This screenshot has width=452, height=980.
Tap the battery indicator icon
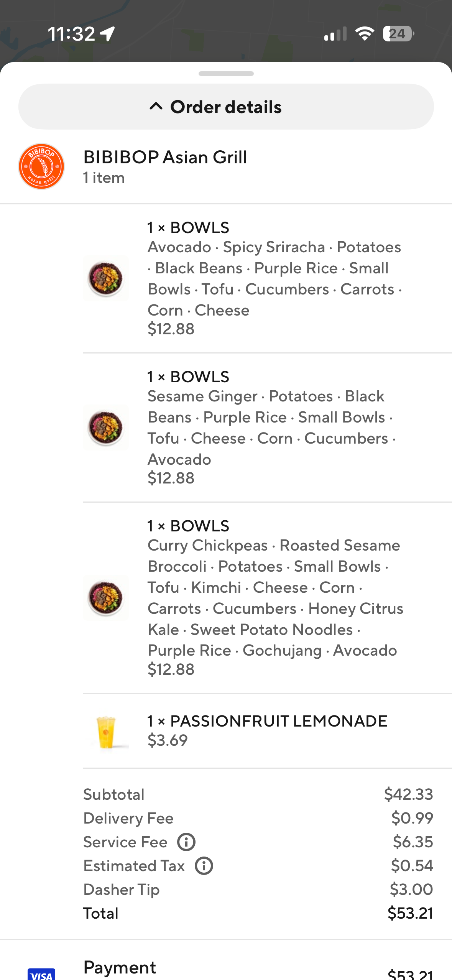398,34
